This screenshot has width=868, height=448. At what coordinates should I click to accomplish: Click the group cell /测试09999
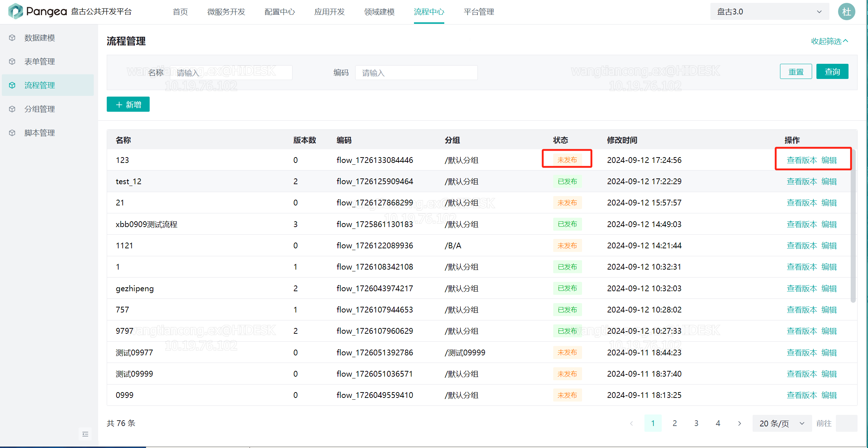(465, 352)
